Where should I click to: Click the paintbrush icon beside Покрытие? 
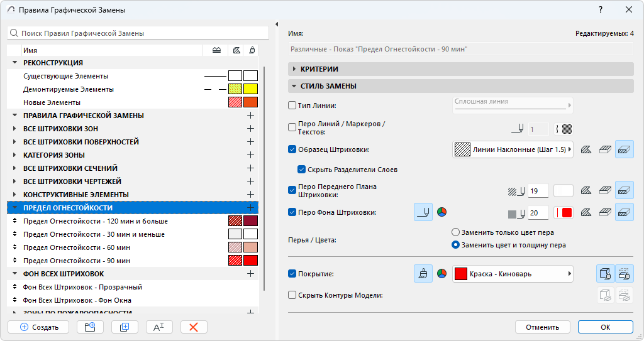(423, 274)
